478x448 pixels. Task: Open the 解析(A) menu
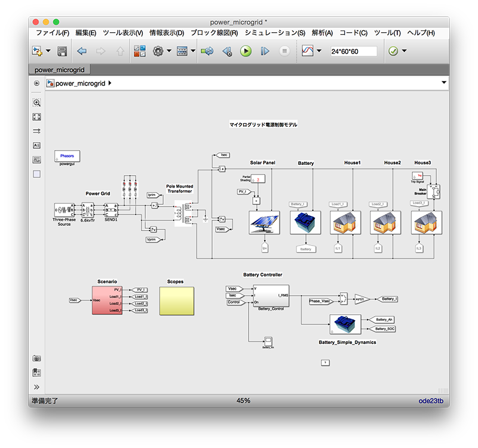(322, 33)
